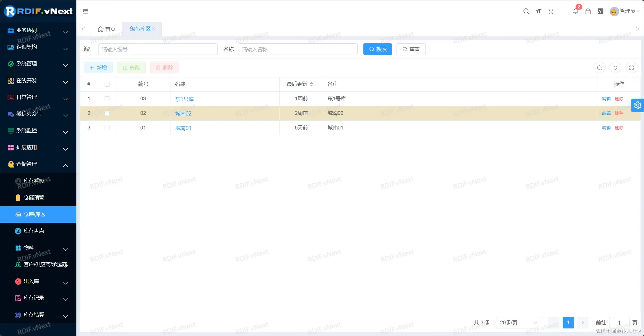
Task: Open the notification bell
Action: click(x=575, y=11)
